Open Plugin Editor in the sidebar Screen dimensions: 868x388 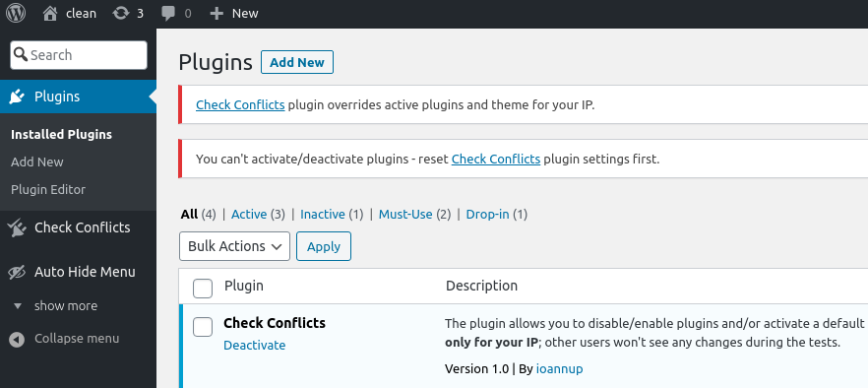(48, 189)
